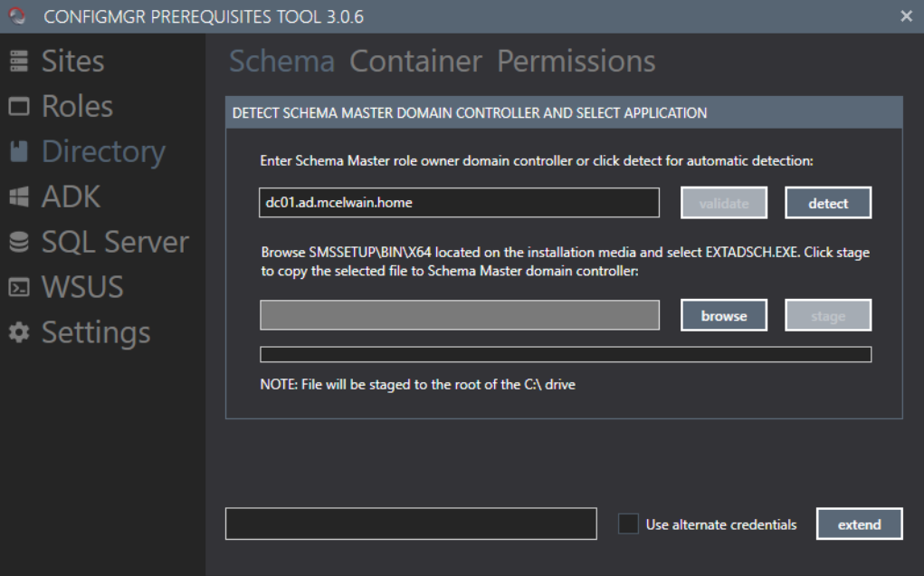Switch to the Schema tab

click(x=281, y=62)
